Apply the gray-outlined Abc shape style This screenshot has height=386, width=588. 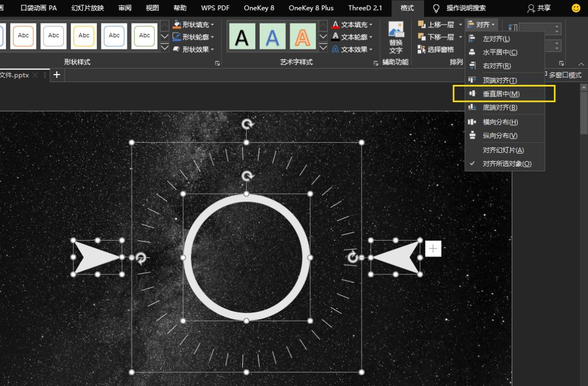53,35
